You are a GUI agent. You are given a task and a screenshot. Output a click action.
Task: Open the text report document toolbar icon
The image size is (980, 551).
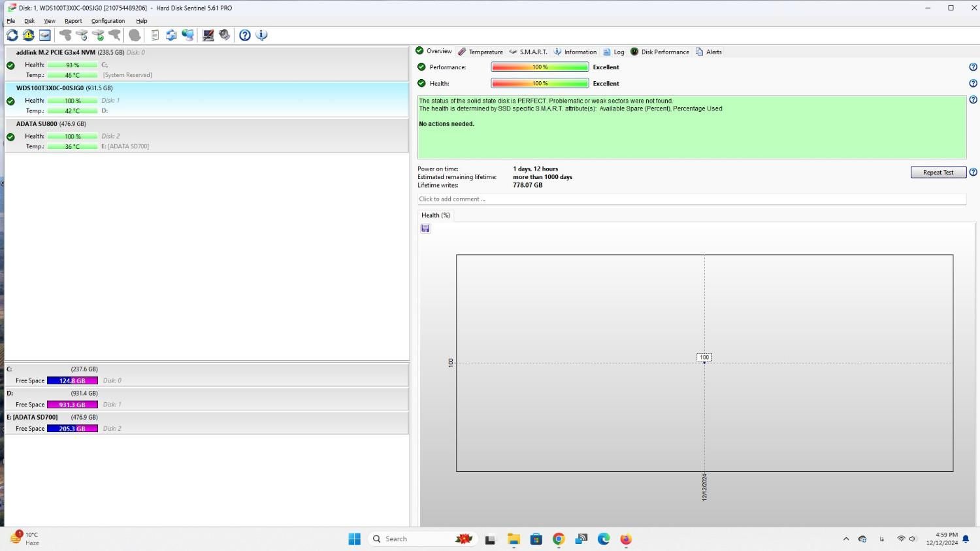pos(155,35)
